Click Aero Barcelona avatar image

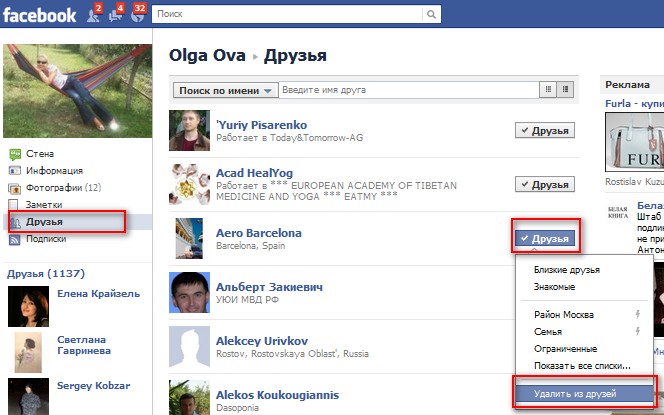click(189, 238)
